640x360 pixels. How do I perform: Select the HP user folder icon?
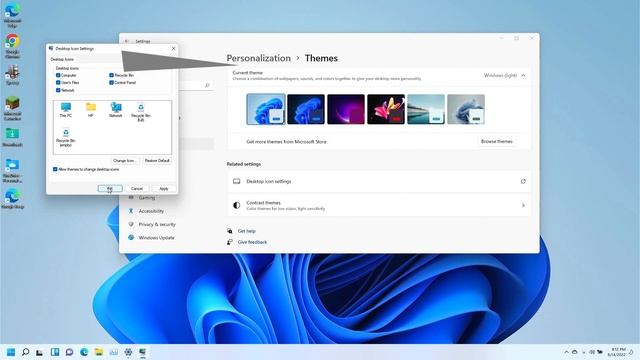click(91, 110)
